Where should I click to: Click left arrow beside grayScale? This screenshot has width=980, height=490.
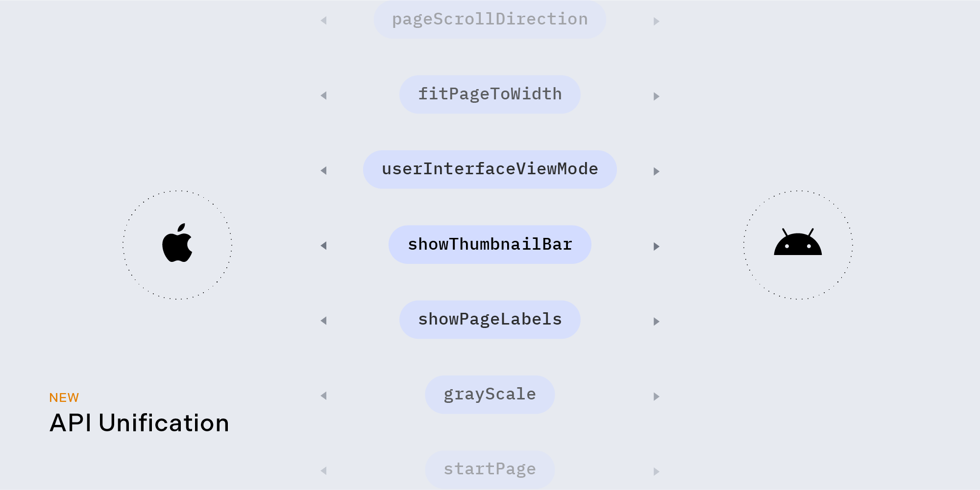click(323, 396)
